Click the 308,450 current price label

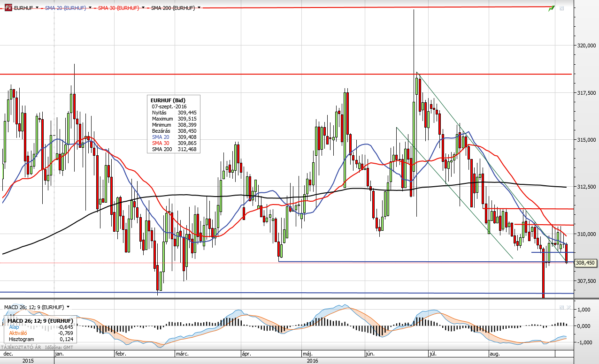[585, 263]
